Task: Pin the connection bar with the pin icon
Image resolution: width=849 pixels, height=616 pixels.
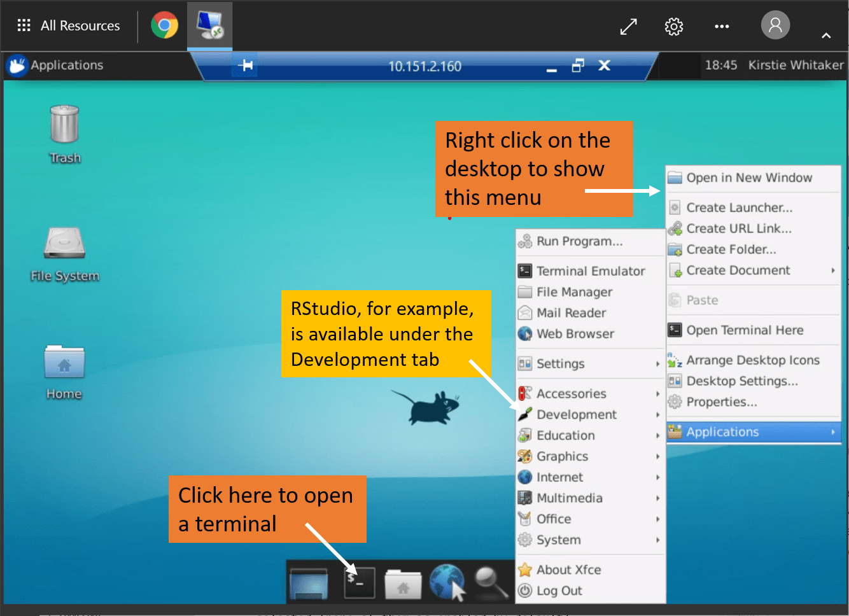Action: pyautogui.click(x=246, y=66)
